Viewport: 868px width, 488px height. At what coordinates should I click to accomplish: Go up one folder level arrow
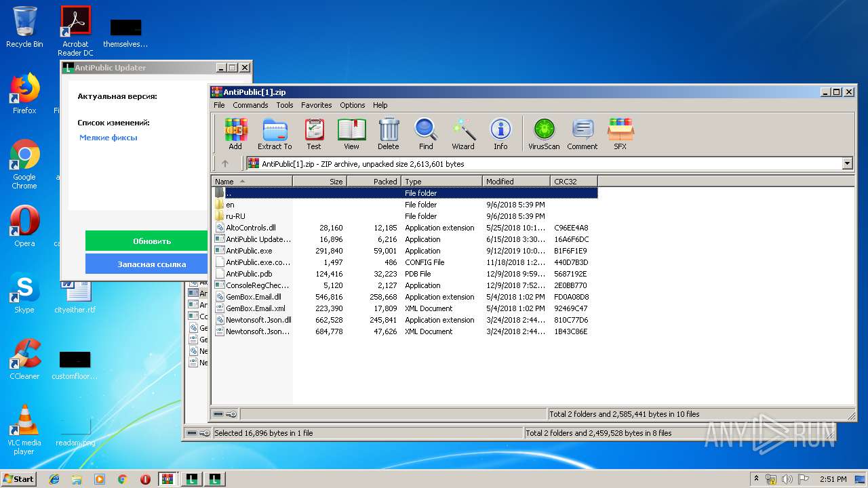[x=225, y=163]
